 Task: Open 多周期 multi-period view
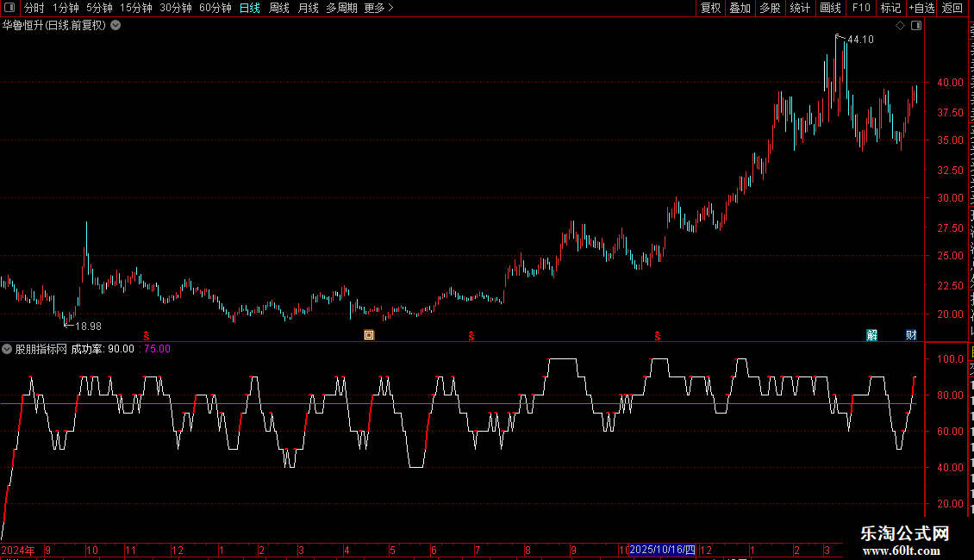pos(341,8)
